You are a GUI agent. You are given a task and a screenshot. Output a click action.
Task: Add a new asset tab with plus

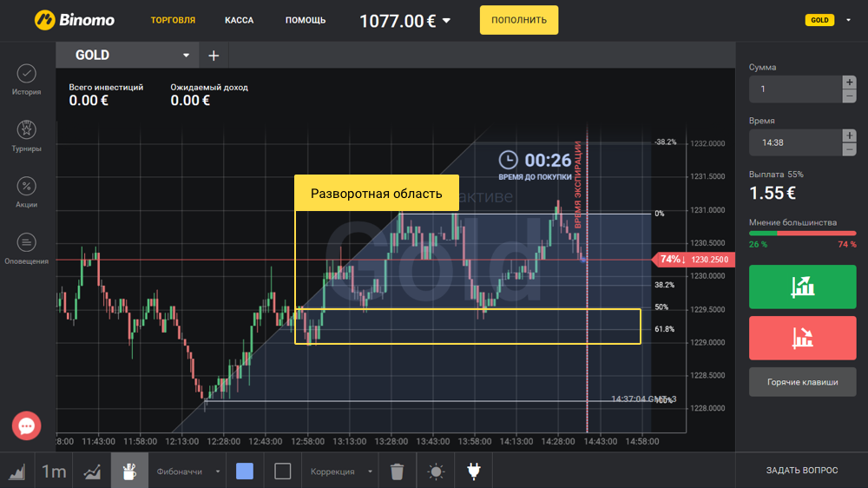point(214,56)
